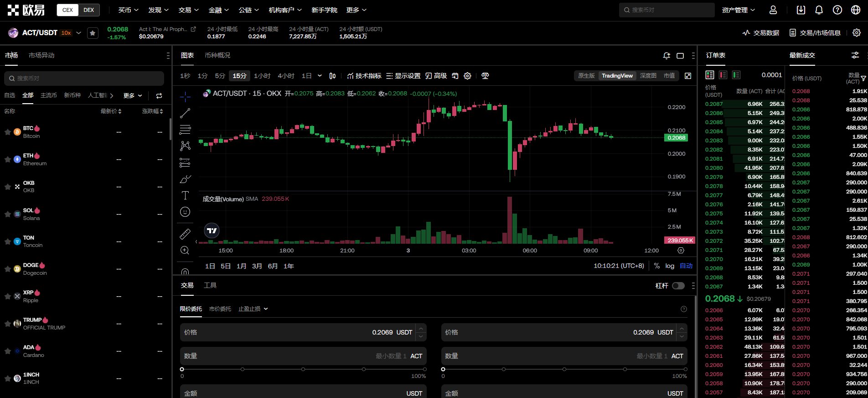
Task: Open the candlestick chart style icon
Action: click(333, 76)
